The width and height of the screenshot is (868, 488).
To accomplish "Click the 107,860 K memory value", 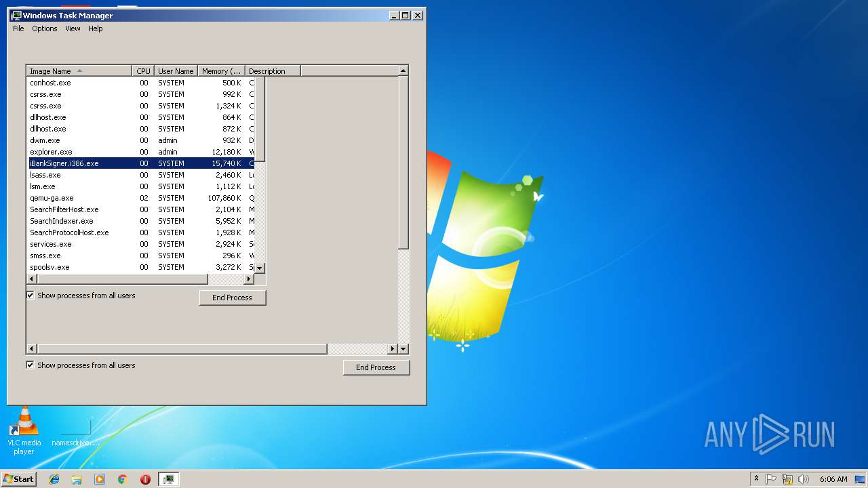I will click(x=224, y=198).
